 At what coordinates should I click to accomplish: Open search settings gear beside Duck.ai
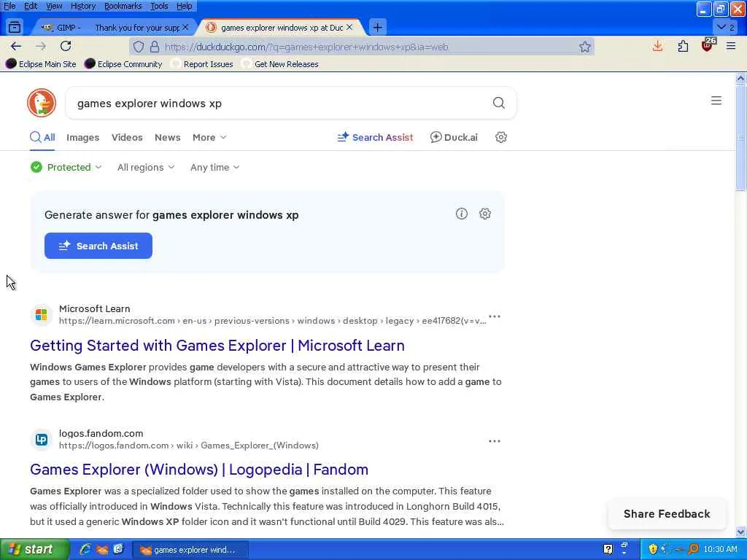[x=500, y=137]
